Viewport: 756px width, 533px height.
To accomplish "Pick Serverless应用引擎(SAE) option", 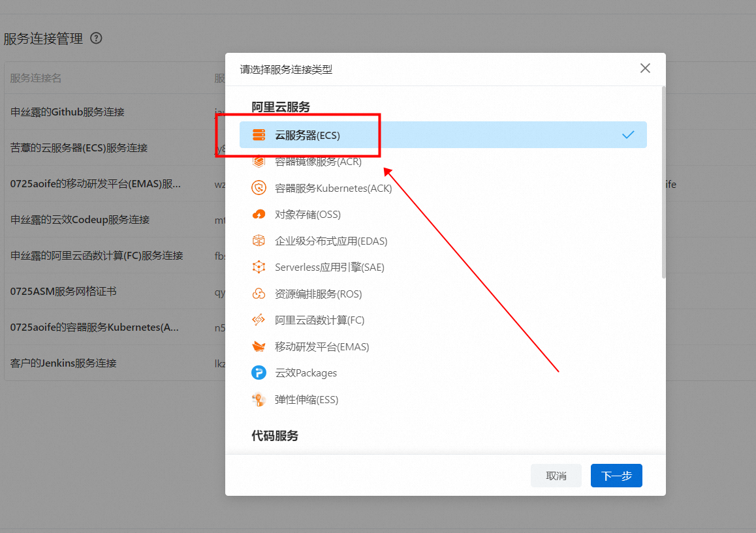I will tap(443, 267).
